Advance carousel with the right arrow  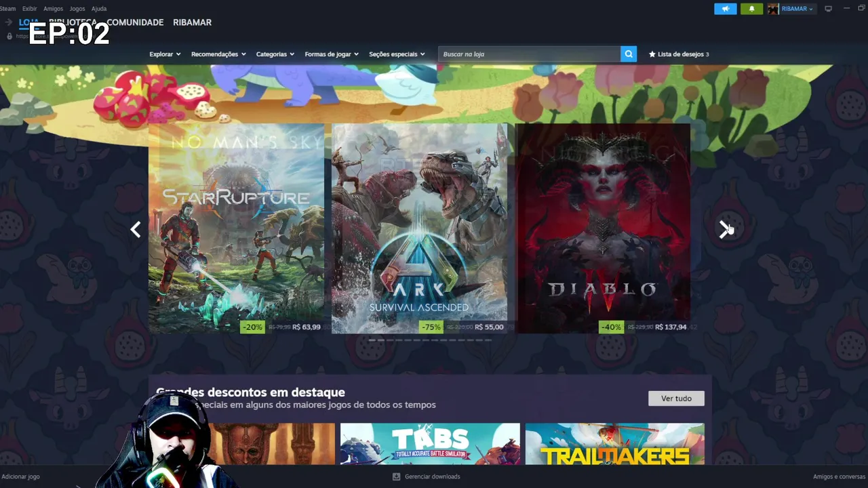click(725, 230)
